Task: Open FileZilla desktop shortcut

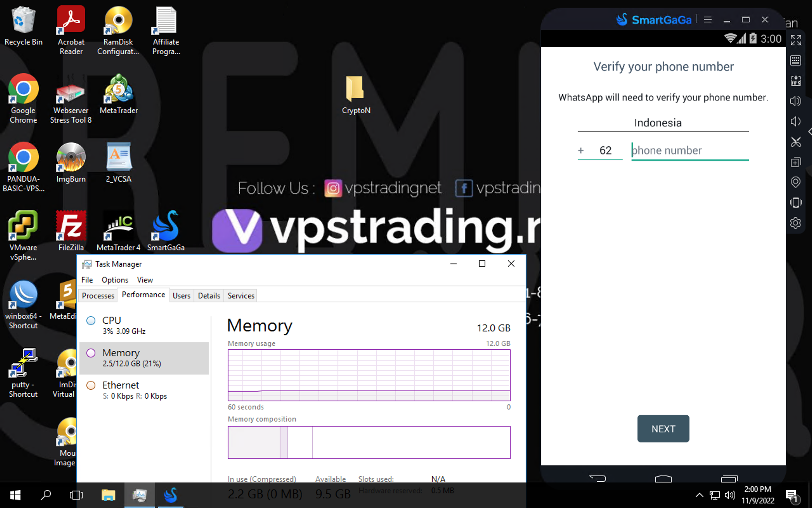Action: point(71,231)
